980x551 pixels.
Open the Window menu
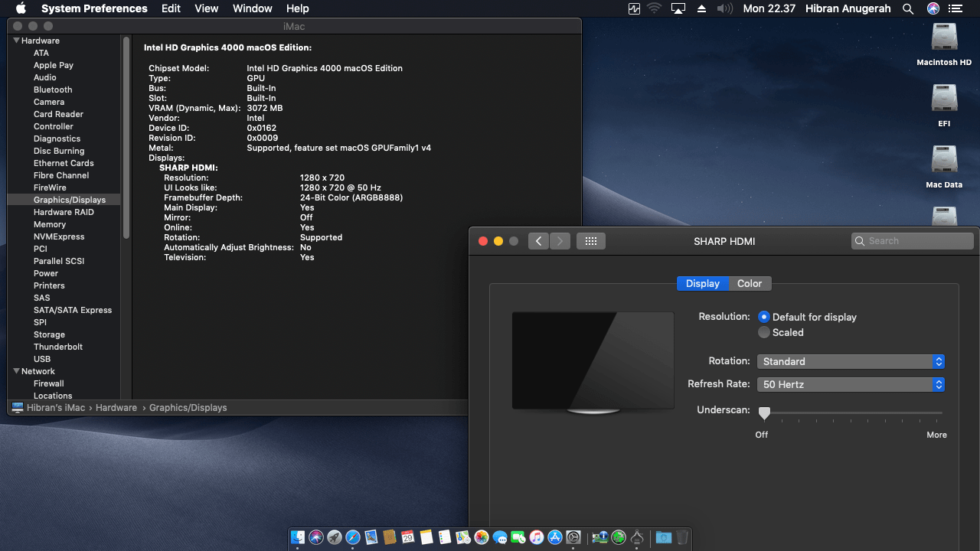[x=252, y=8]
